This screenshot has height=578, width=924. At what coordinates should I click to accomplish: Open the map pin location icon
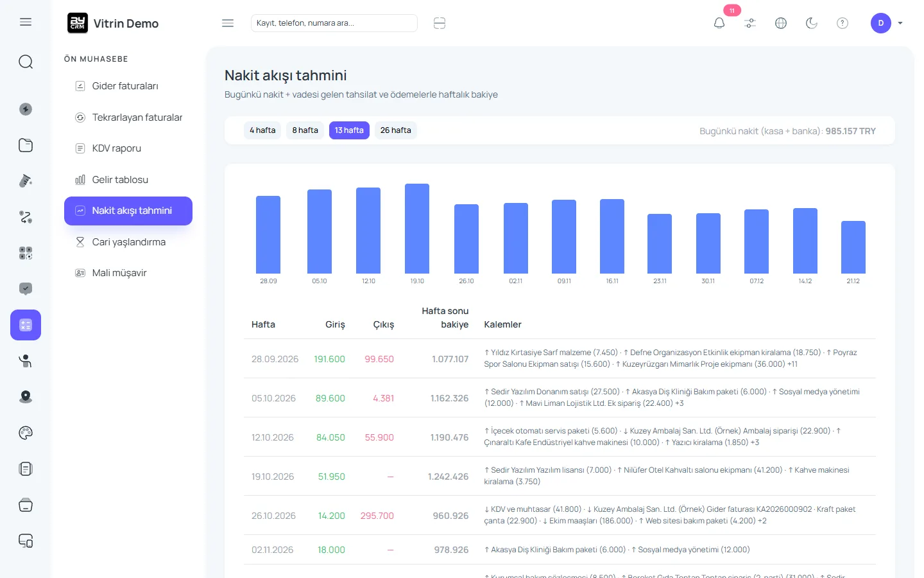coord(26,397)
